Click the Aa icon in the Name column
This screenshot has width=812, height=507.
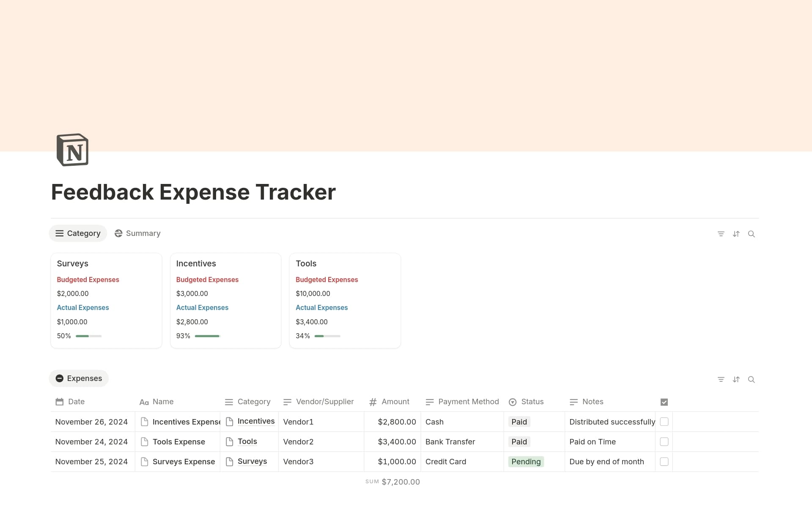[144, 402]
